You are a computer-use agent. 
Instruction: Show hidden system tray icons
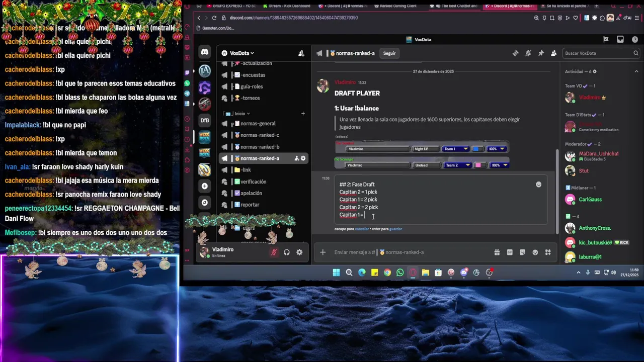578,273
